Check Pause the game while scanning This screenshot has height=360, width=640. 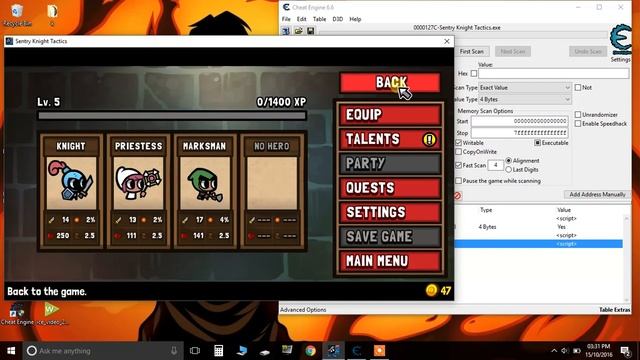[458, 180]
